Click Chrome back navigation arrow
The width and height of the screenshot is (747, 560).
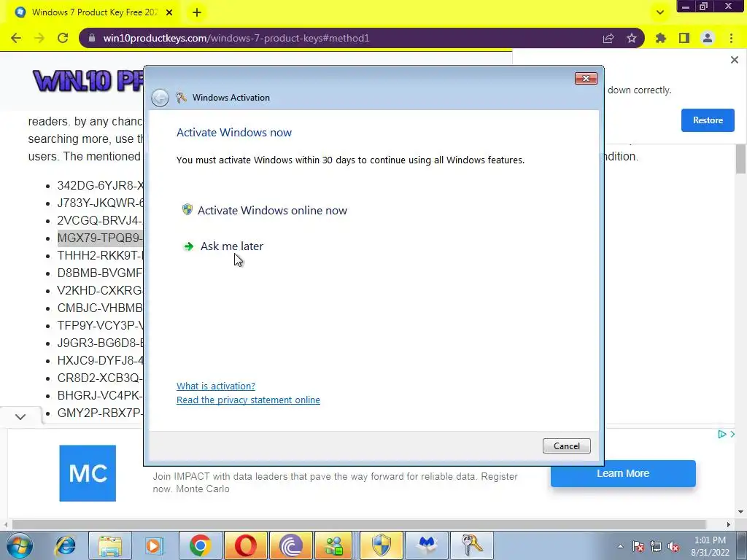pos(16,38)
